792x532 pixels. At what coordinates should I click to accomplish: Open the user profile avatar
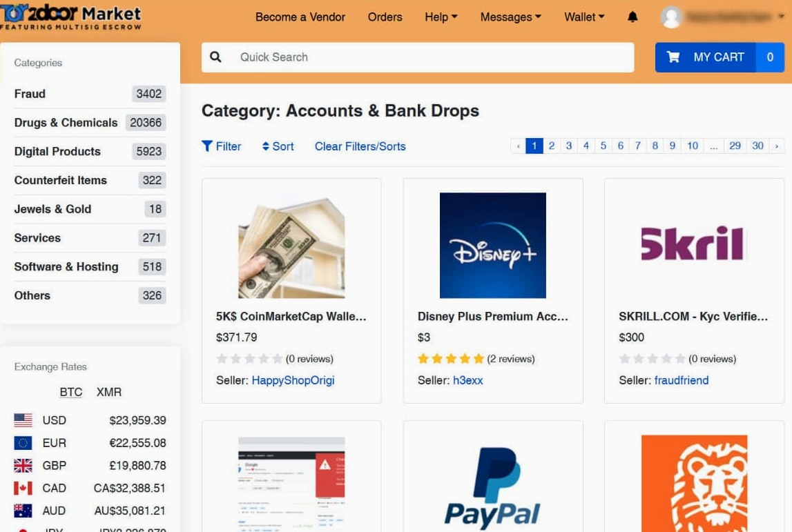pyautogui.click(x=671, y=17)
